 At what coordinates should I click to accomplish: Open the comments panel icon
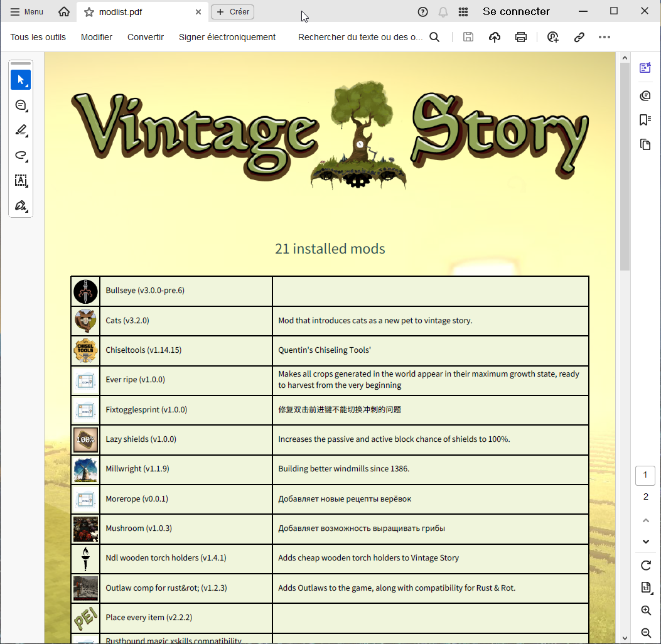coord(645,95)
